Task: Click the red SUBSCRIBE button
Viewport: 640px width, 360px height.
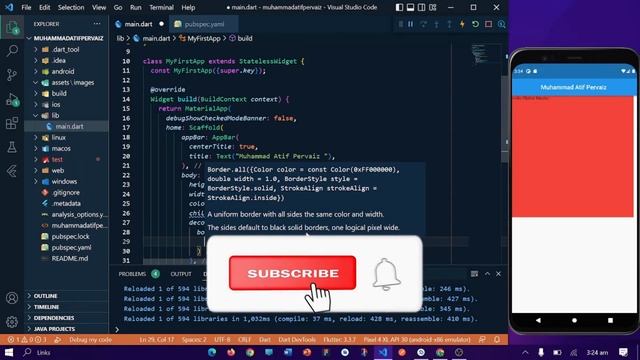Action: point(292,273)
